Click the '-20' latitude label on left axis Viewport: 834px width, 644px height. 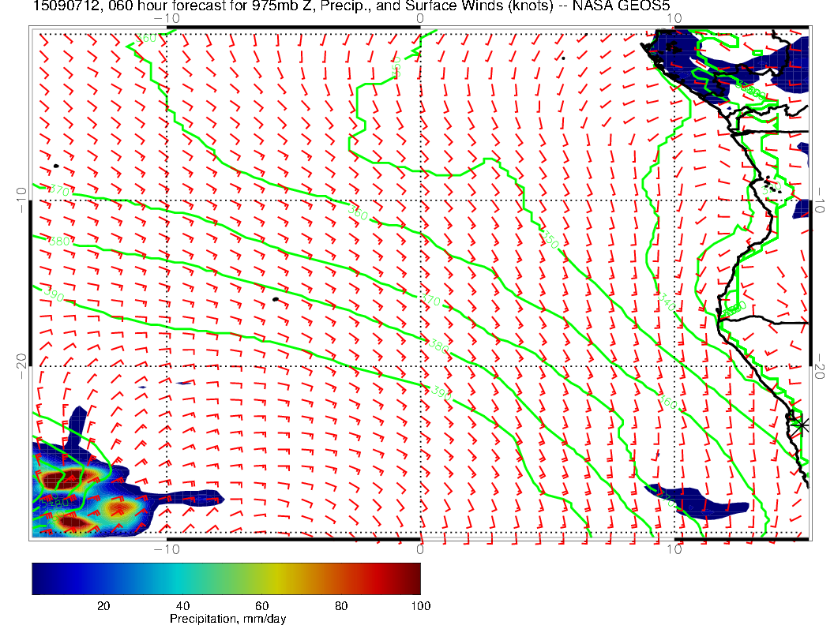click(x=21, y=367)
